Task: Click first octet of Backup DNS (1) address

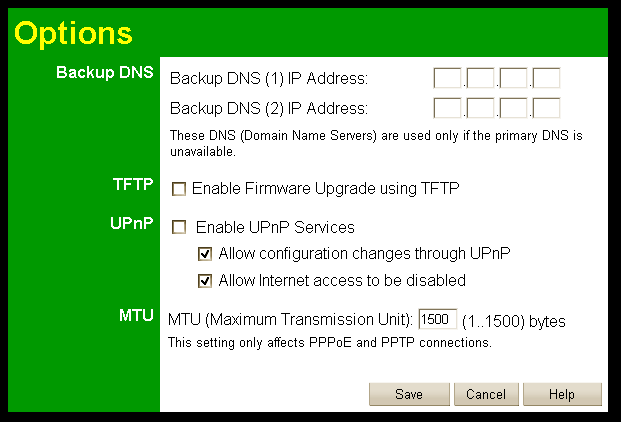Action: point(447,78)
